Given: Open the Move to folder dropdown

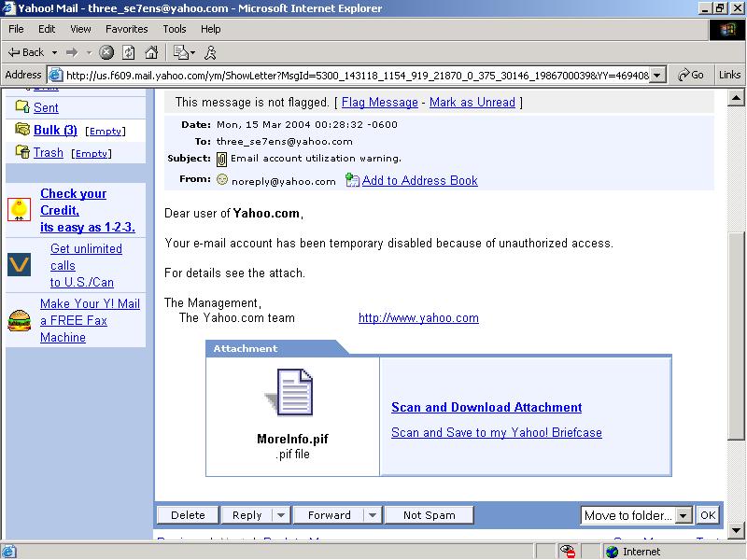Looking at the screenshot, I should (683, 515).
